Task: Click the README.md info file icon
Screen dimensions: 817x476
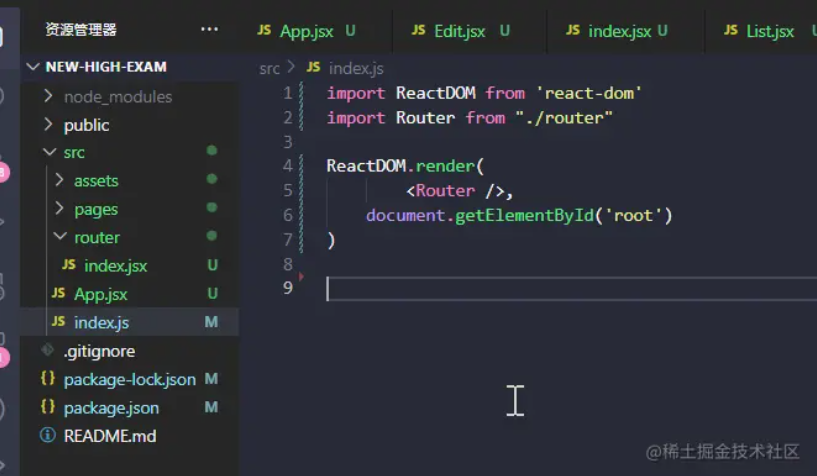Action: point(47,436)
